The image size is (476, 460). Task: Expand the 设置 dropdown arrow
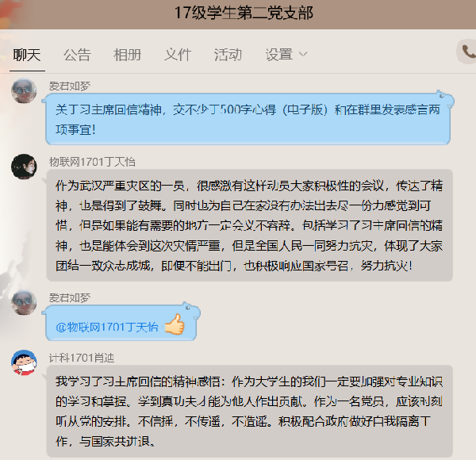[x=303, y=55]
